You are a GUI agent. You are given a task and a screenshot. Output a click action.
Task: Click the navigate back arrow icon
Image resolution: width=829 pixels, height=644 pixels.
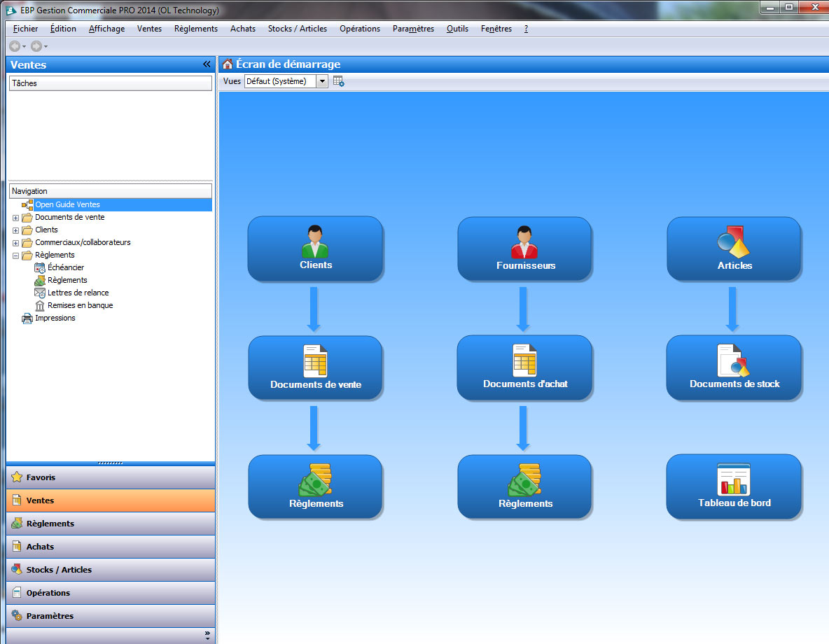tap(15, 46)
